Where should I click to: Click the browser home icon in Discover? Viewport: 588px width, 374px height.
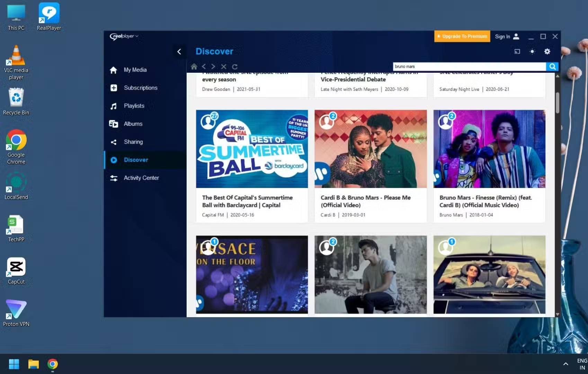(194, 66)
